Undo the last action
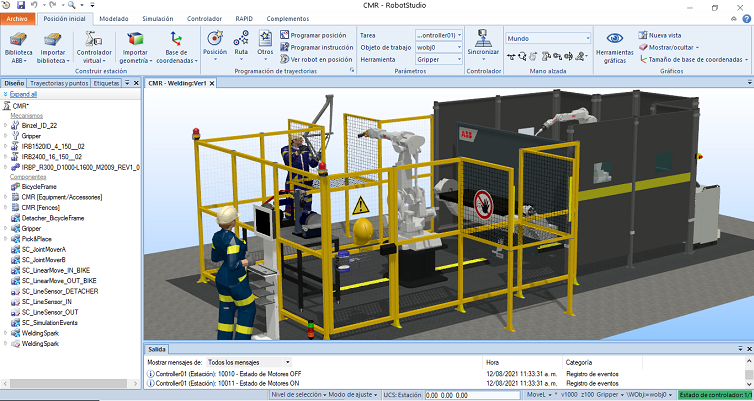The height and width of the screenshot is (401, 754). (x=34, y=5)
